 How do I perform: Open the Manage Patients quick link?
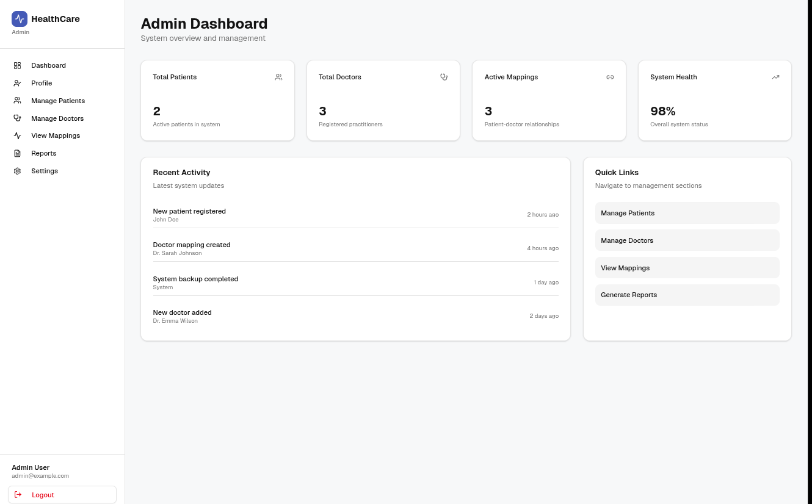687,213
